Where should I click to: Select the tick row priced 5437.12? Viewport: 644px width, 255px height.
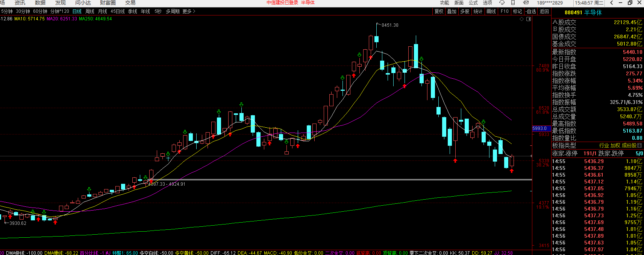click(597, 182)
